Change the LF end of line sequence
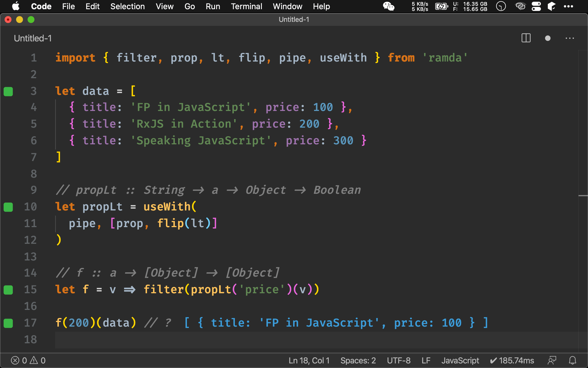 tap(426, 361)
